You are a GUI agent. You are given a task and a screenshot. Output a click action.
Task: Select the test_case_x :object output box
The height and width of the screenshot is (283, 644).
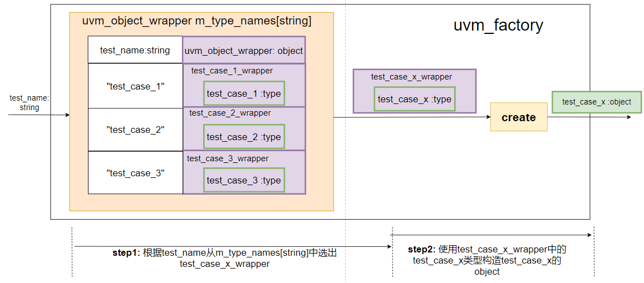coord(596,102)
